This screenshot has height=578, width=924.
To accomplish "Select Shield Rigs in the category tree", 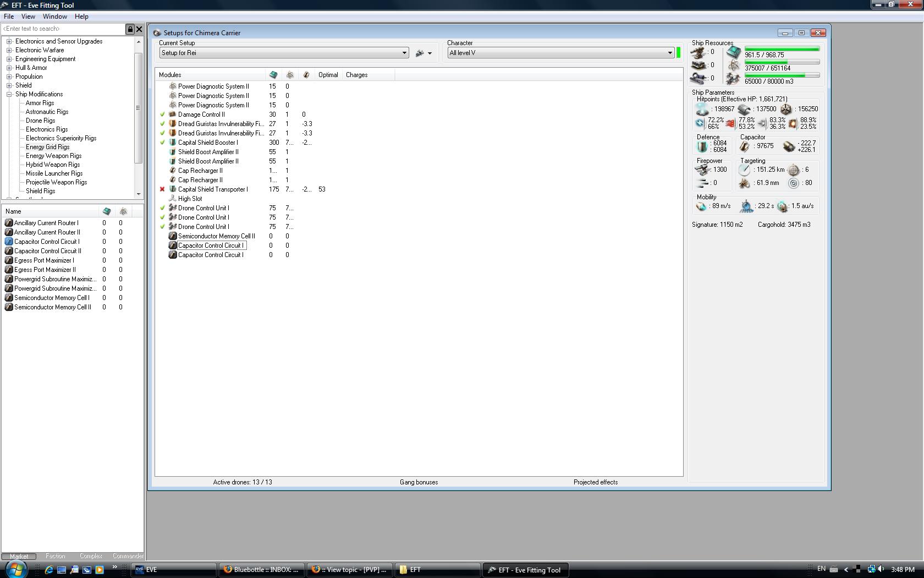I will click(x=40, y=191).
